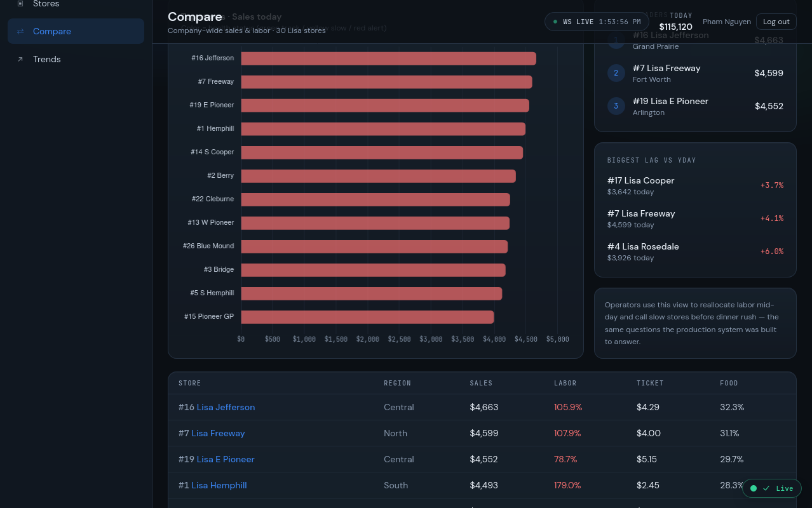Select #4 Lisa Rosedale lag entry
Viewport: 812px width, 508px height.
coord(695,251)
